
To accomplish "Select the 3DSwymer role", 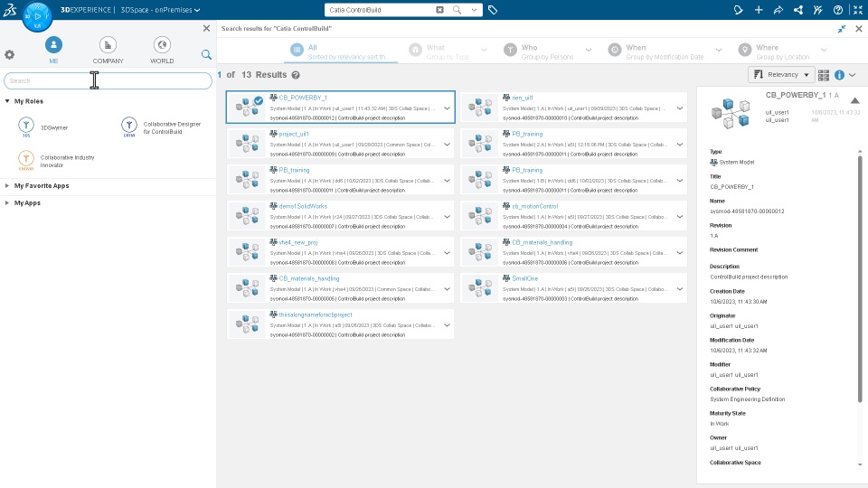I will click(x=43, y=127).
